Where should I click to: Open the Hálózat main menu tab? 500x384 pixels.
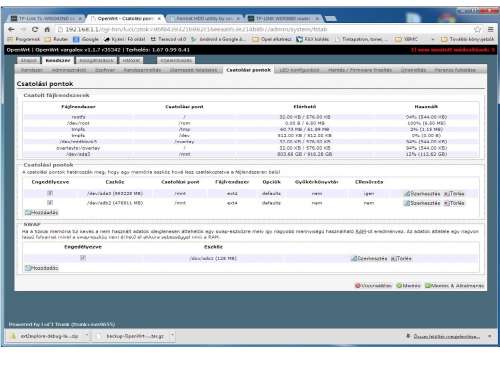click(131, 60)
